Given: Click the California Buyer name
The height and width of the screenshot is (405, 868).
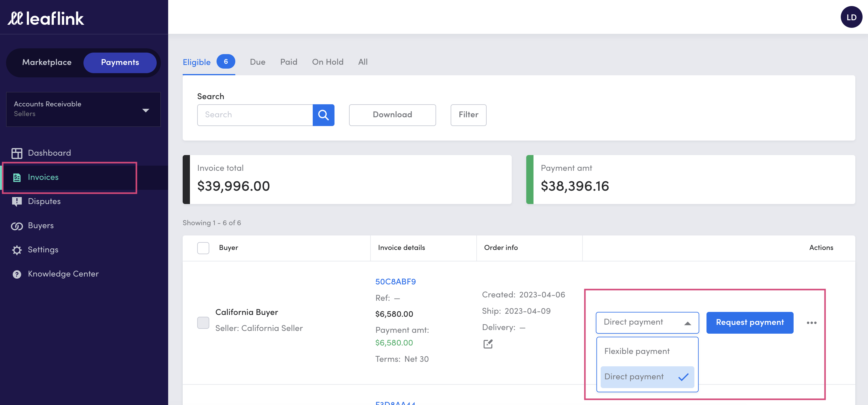Looking at the screenshot, I should (x=246, y=312).
